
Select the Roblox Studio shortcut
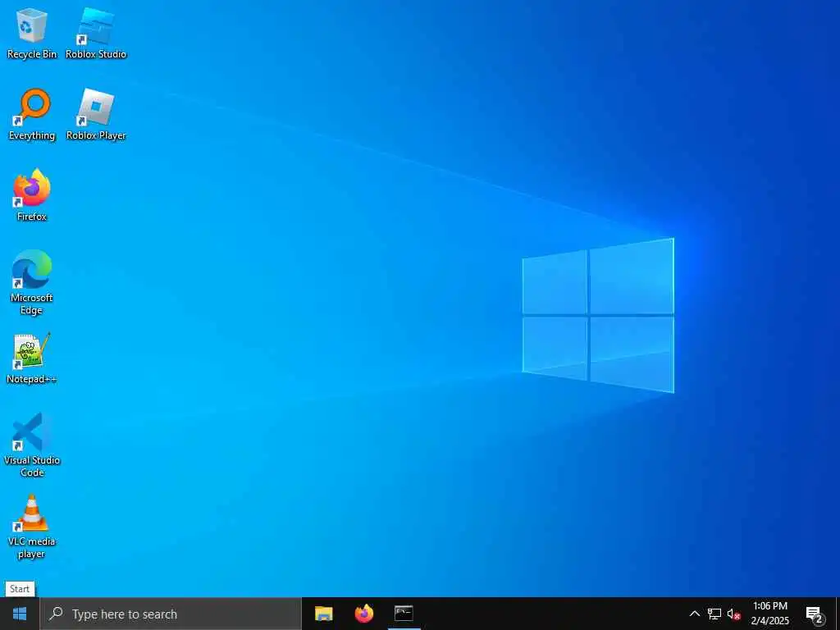(x=96, y=33)
